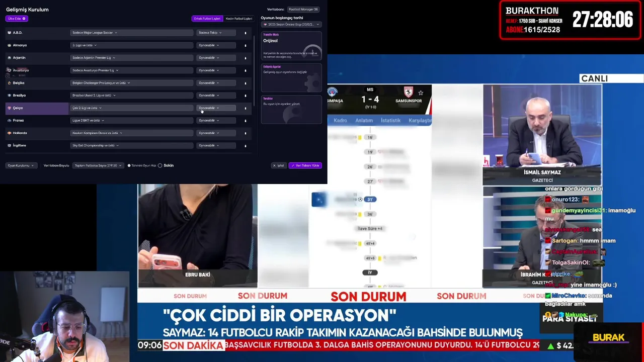Image resolution: width=644 pixels, height=362 pixels.
Task: Remove Almanya using its trash icon
Action: point(246,45)
